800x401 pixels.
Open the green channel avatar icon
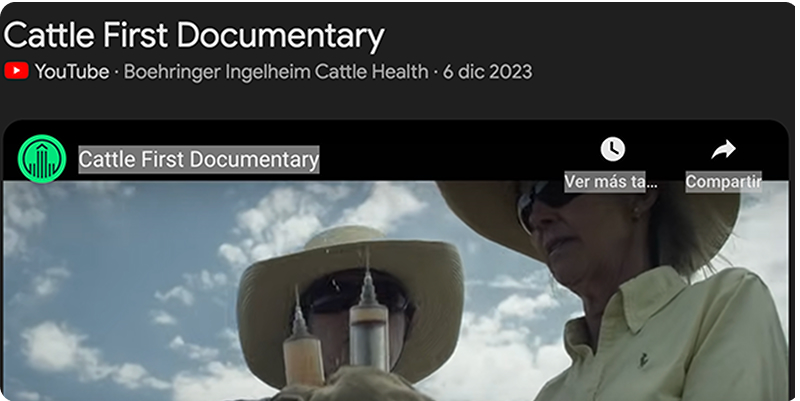tap(42, 159)
